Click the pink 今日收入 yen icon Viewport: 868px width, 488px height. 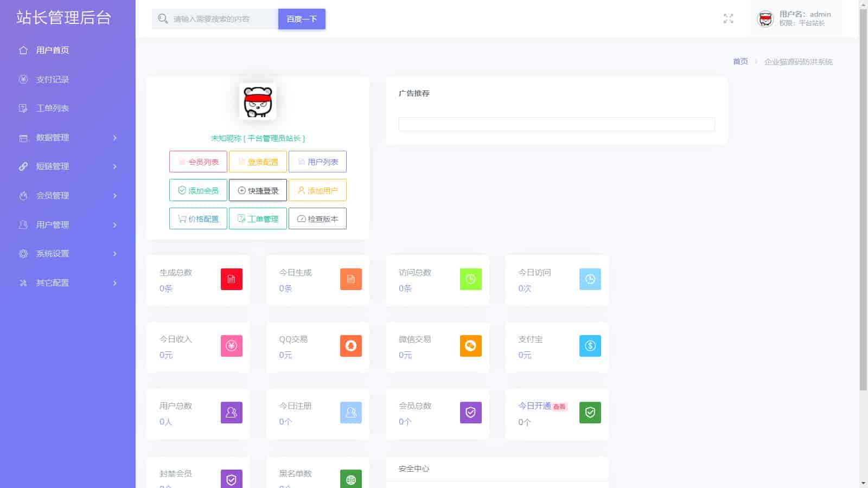231,346
